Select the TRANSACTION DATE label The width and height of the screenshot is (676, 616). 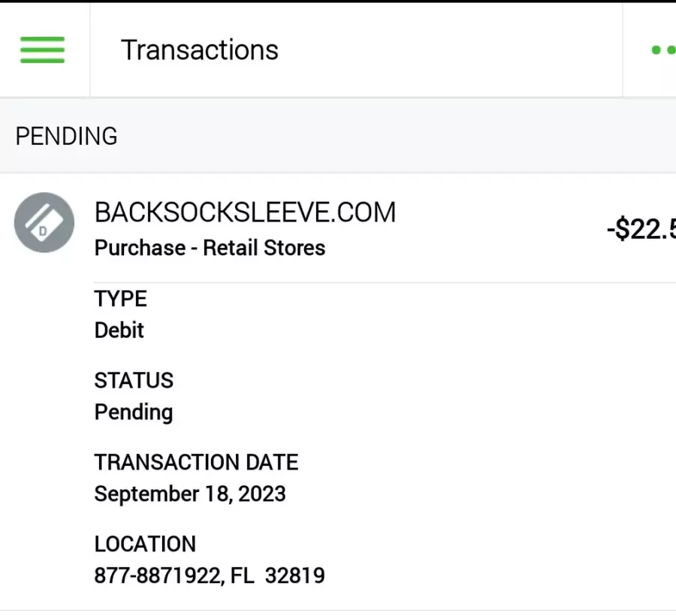(x=196, y=462)
